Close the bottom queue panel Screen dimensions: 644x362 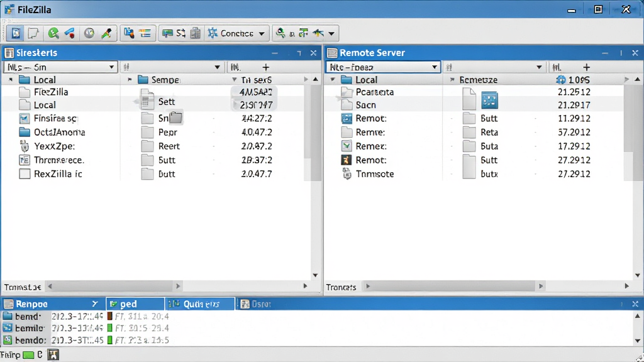[x=635, y=304]
